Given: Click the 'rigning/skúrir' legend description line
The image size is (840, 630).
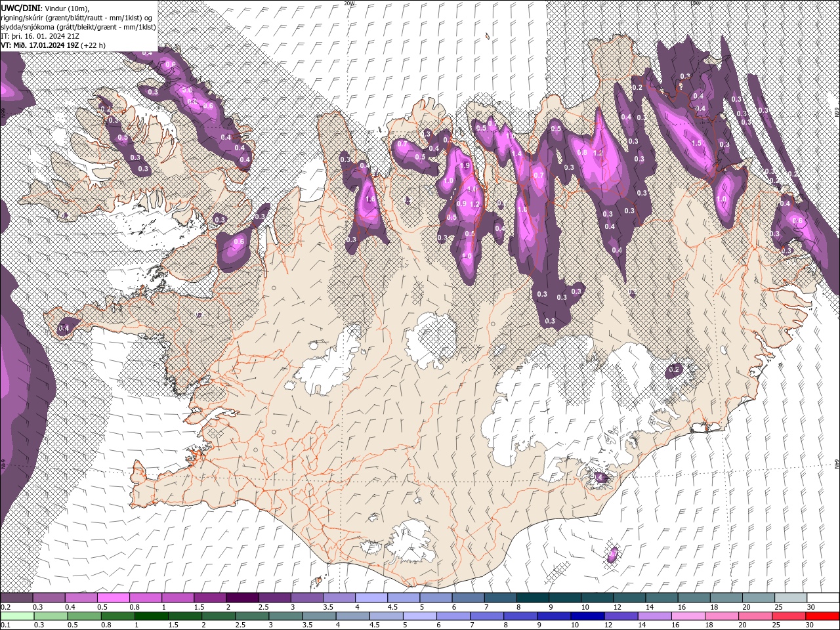Looking at the screenshot, I should [x=77, y=17].
